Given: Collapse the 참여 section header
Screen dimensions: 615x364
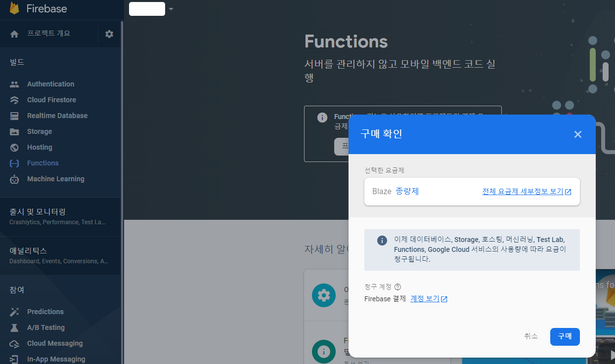Looking at the screenshot, I should 17,289.
